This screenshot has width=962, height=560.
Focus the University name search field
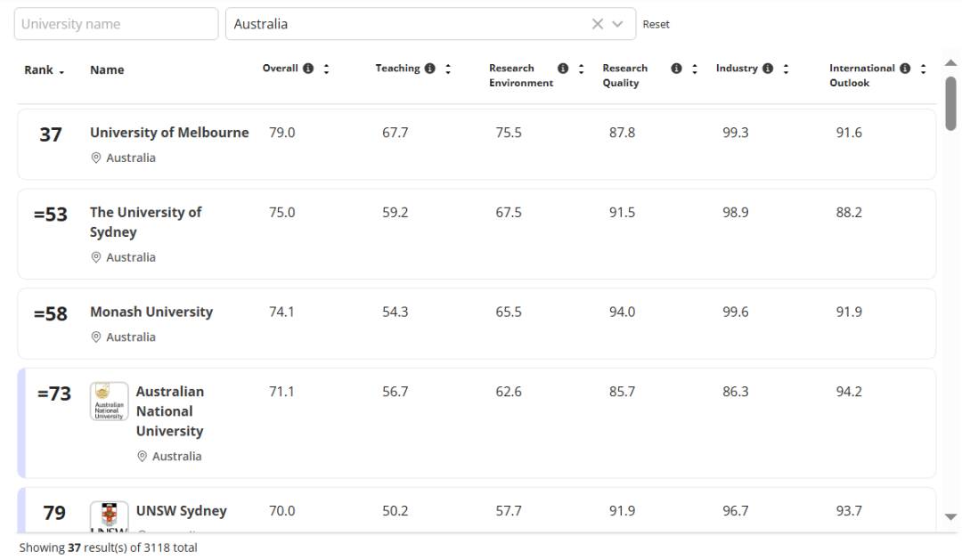coord(116,24)
